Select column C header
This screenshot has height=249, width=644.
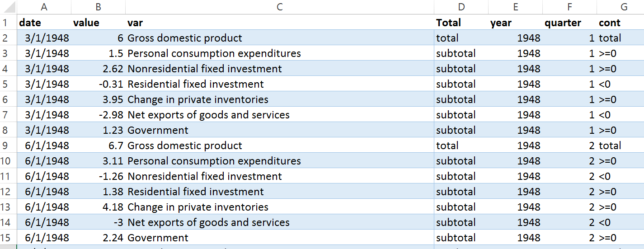(x=280, y=7)
